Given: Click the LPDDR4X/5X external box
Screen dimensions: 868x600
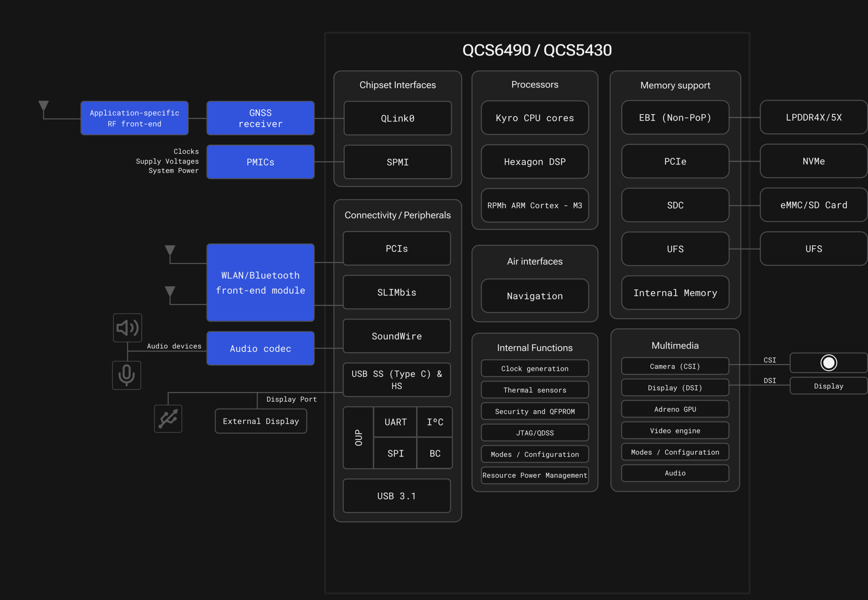Looking at the screenshot, I should pos(814,117).
